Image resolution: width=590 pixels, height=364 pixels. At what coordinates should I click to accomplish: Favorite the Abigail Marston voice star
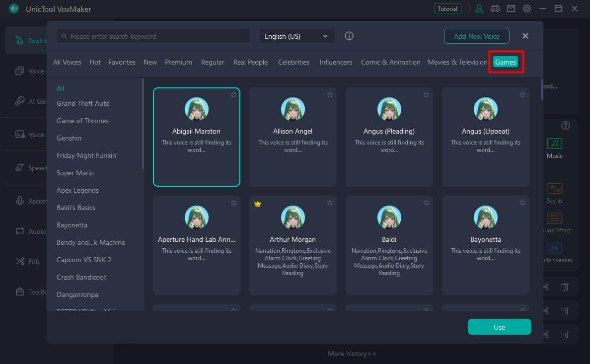233,94
